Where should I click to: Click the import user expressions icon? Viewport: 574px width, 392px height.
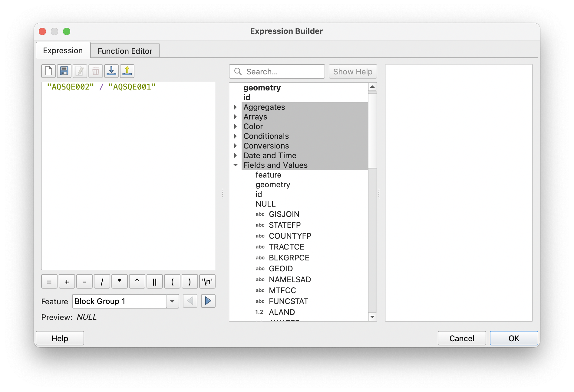tap(111, 71)
